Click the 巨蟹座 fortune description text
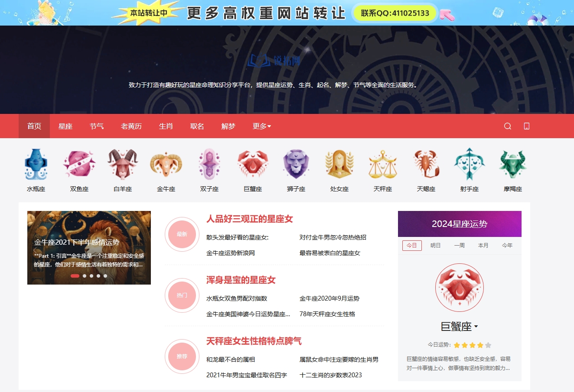Viewport: 574px width, 392px height. click(459, 363)
